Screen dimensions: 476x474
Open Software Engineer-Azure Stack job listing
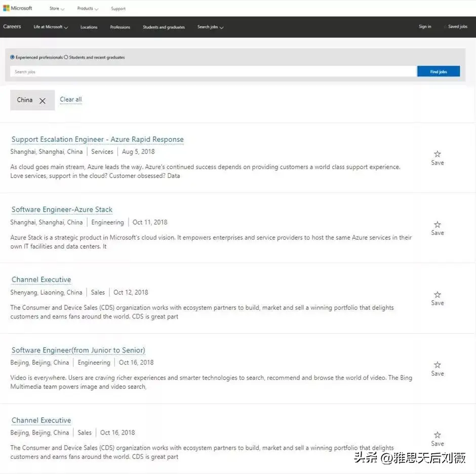(x=62, y=210)
